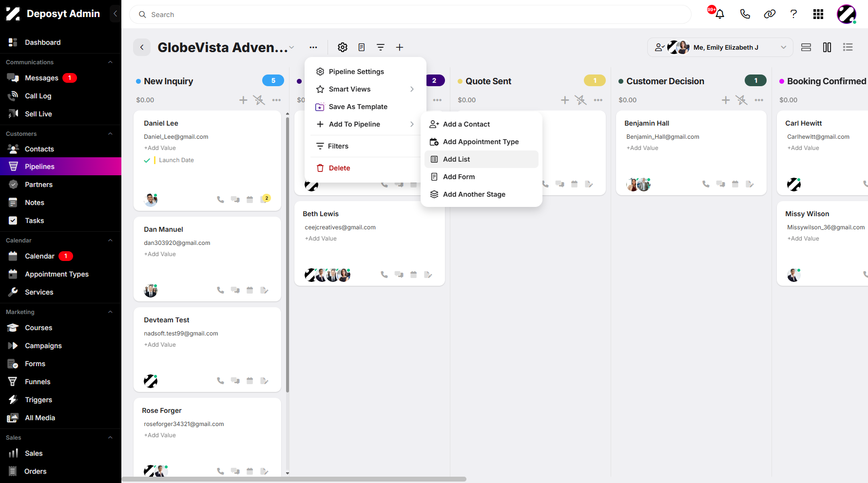Toggle the pin icon on Customer Decision stage
The width and height of the screenshot is (868, 483).
click(741, 100)
